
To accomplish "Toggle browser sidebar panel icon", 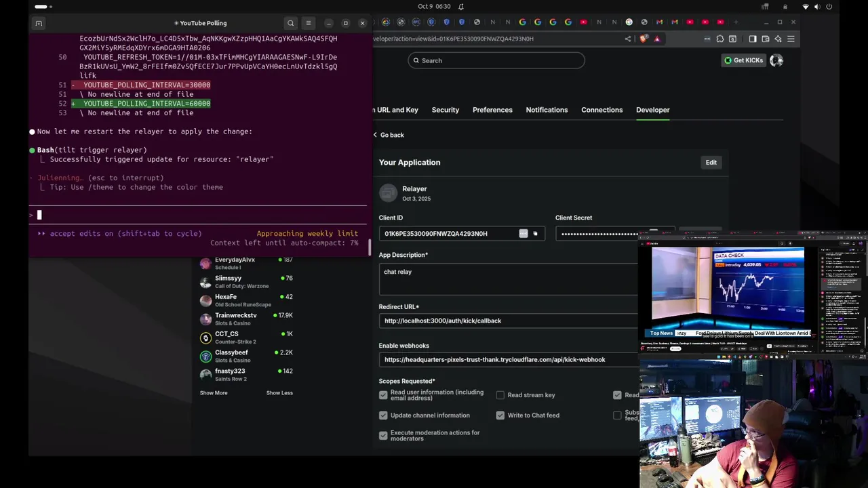I will point(753,39).
